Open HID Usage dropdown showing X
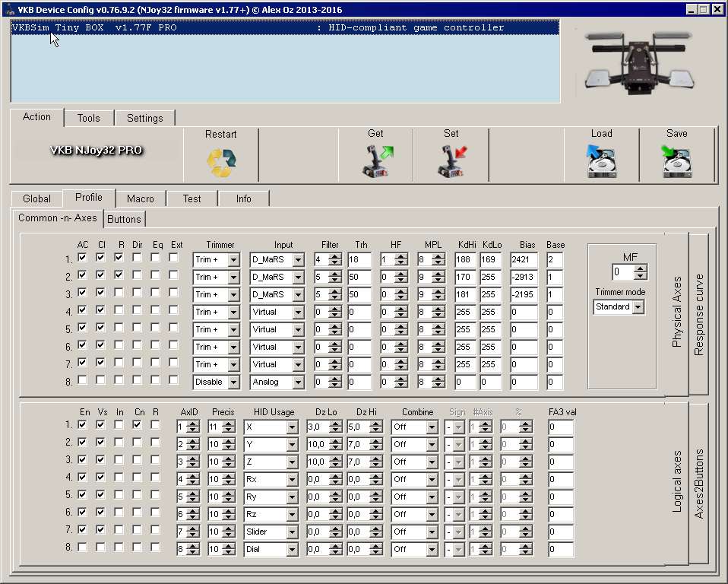 pyautogui.click(x=292, y=427)
